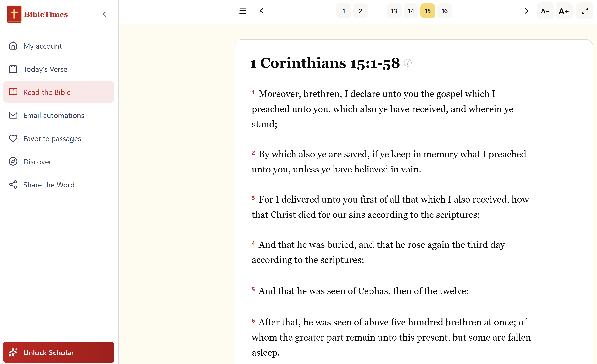This screenshot has width=597, height=364.
Task: Open the BibleTimes cross logo
Action: (14, 14)
